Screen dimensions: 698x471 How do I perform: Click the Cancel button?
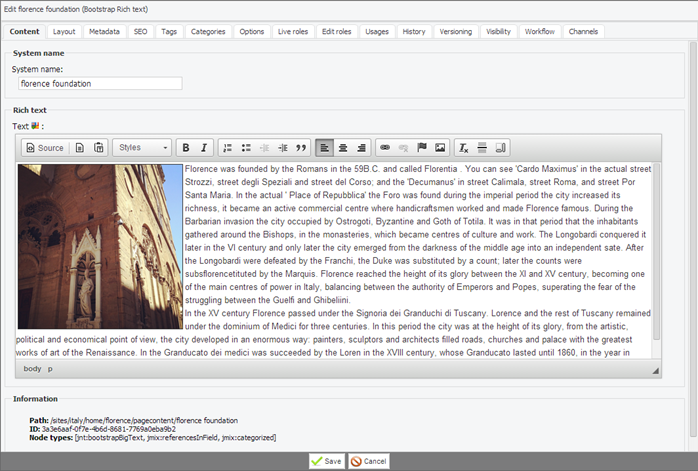369,461
